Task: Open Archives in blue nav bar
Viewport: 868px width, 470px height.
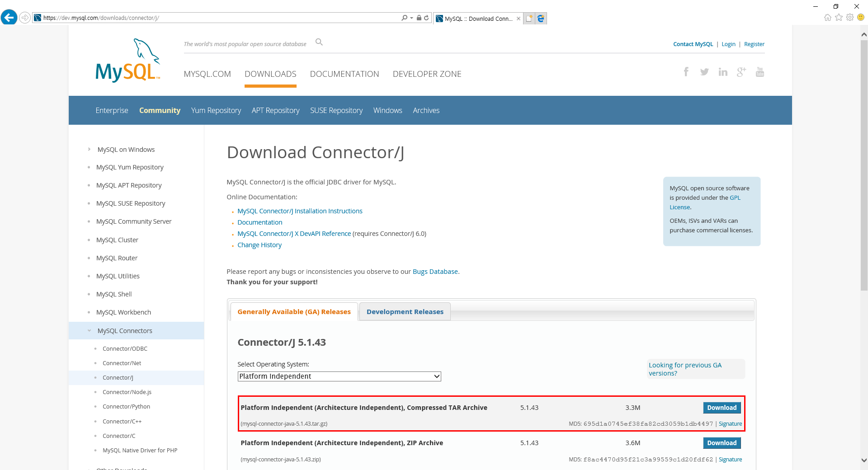Action: point(426,110)
